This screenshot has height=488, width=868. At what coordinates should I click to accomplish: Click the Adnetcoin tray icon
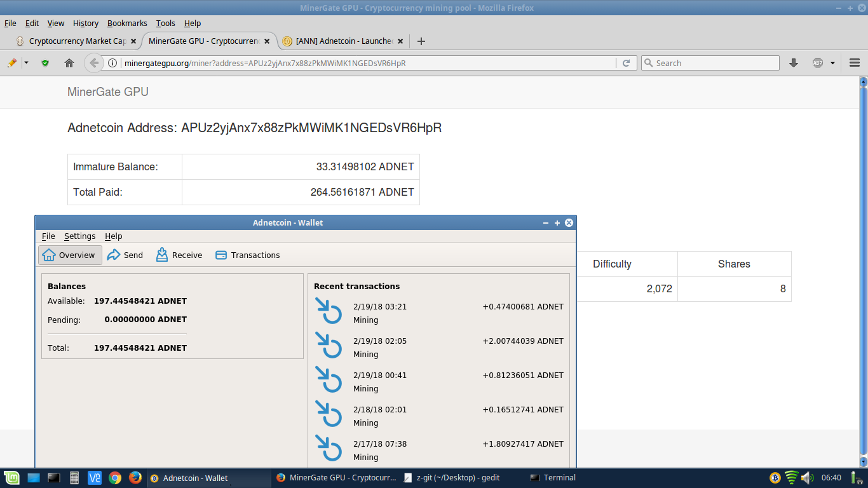point(775,478)
